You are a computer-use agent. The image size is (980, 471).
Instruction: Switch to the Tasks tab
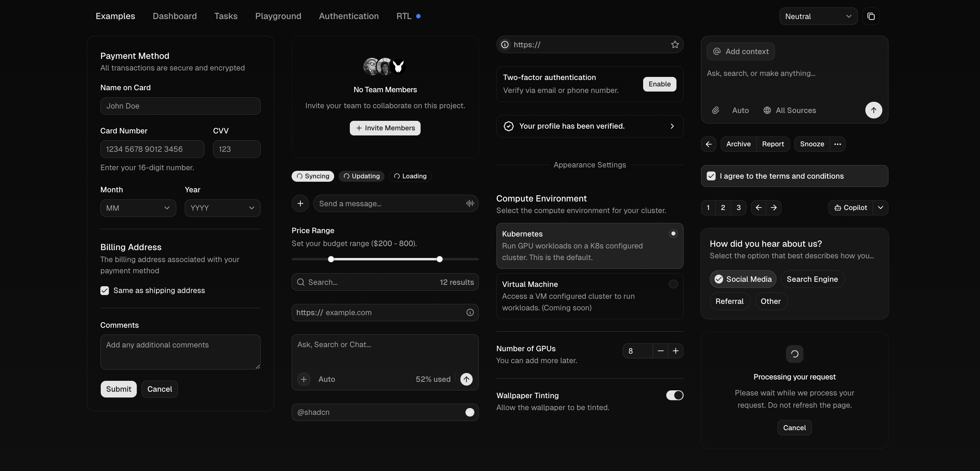pyautogui.click(x=226, y=16)
